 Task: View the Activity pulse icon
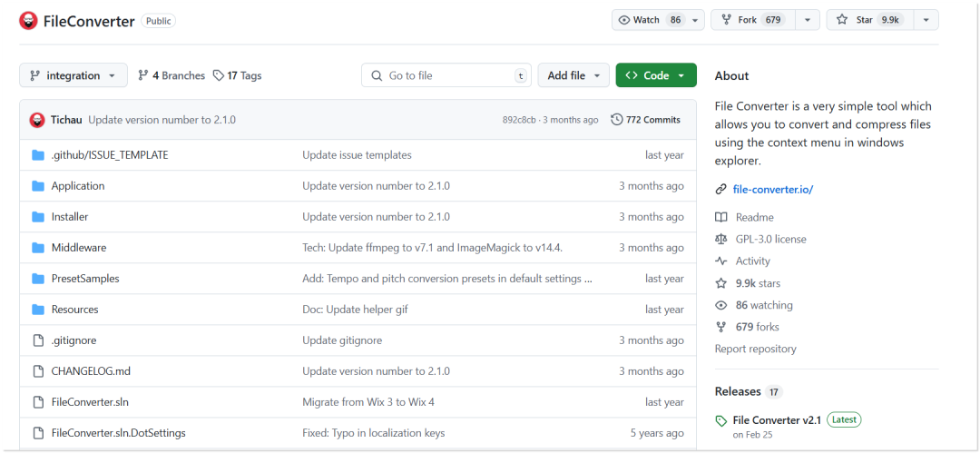tap(721, 261)
